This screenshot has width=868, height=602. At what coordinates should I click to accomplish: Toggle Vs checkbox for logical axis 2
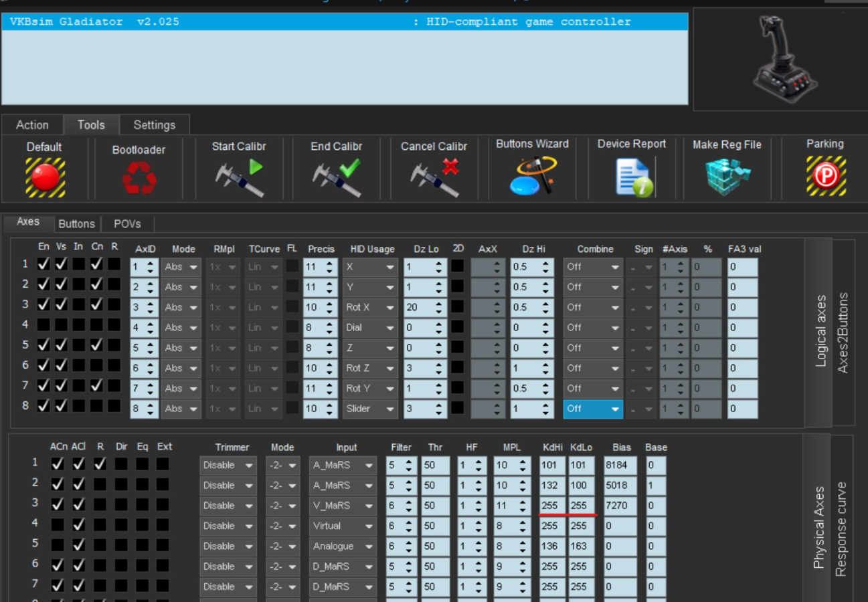(x=61, y=284)
